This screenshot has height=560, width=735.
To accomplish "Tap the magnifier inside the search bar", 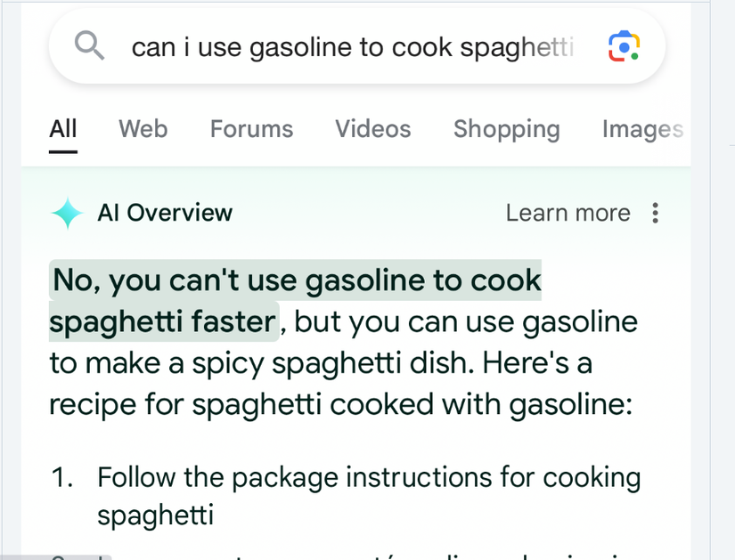I will (89, 46).
